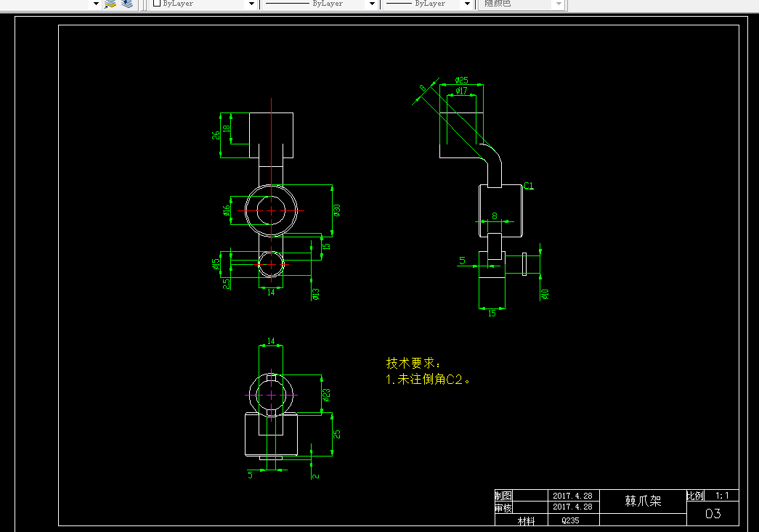Select the C1 chamfer annotation
Viewport: 759px width, 532px height.
pos(529,186)
